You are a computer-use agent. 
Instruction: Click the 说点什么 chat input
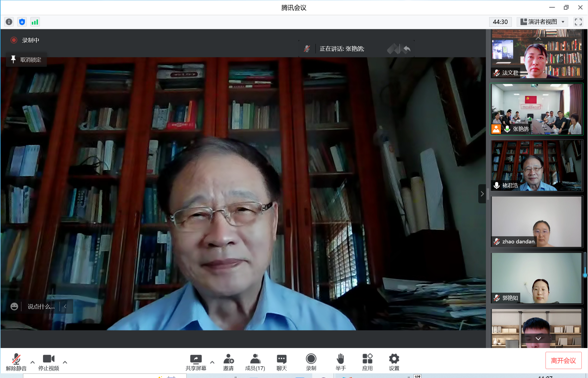pyautogui.click(x=41, y=307)
